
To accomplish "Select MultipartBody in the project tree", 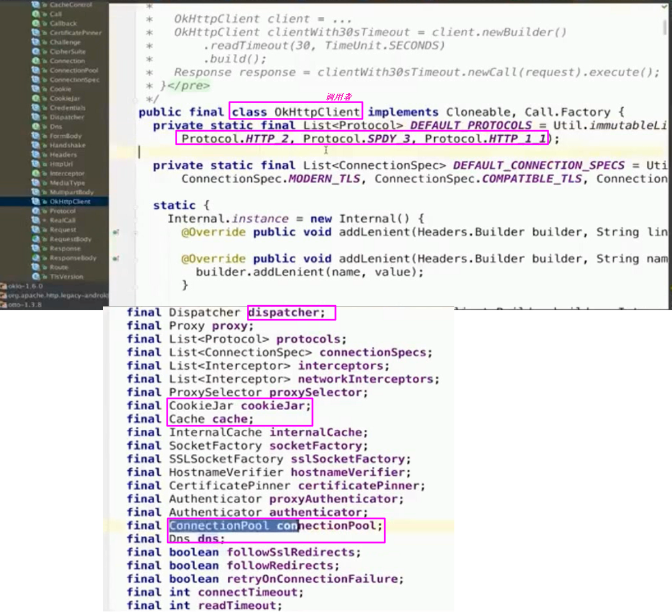I will pos(71,192).
